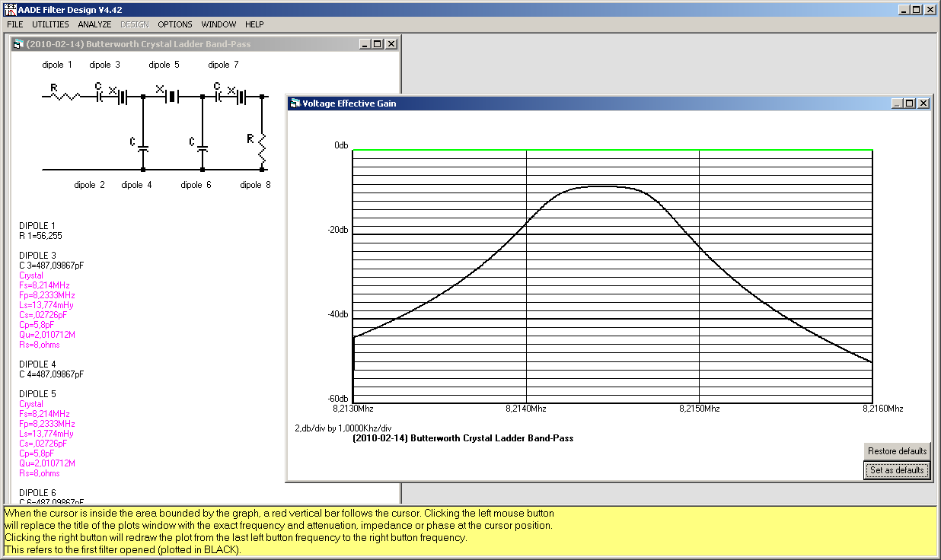Click the Butterworth schematic window's system icon
This screenshot has height=560, width=941.
click(x=18, y=44)
